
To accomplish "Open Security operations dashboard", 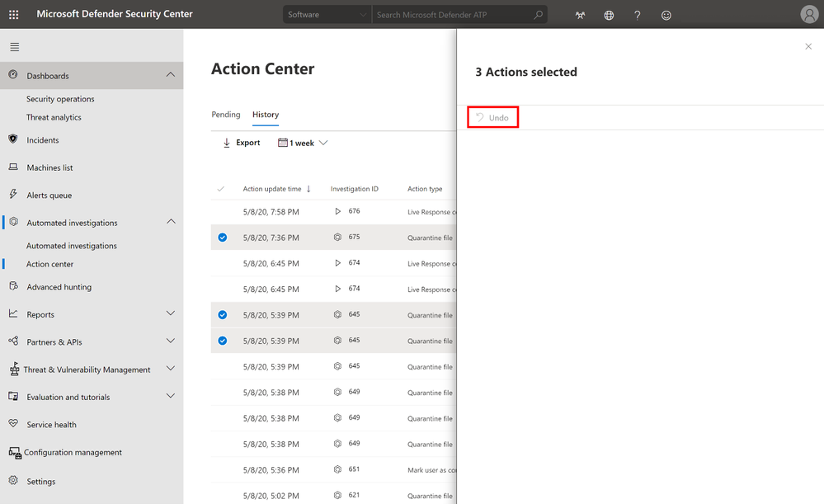I will (60, 99).
